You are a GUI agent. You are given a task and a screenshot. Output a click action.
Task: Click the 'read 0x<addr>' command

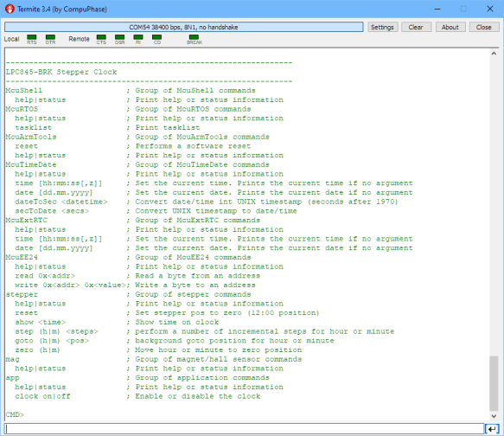point(45,276)
